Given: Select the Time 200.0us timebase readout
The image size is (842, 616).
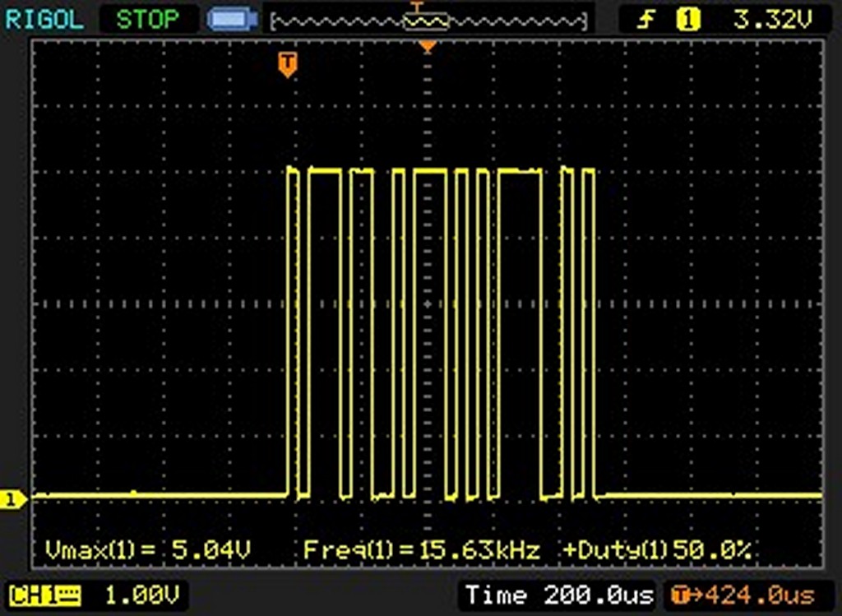Looking at the screenshot, I should click(x=559, y=595).
